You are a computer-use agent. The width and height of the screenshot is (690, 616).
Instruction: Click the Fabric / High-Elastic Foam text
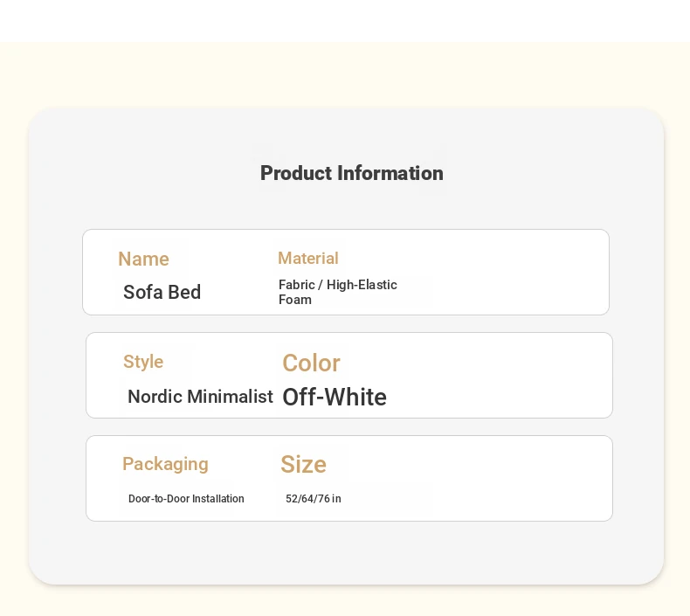(337, 292)
